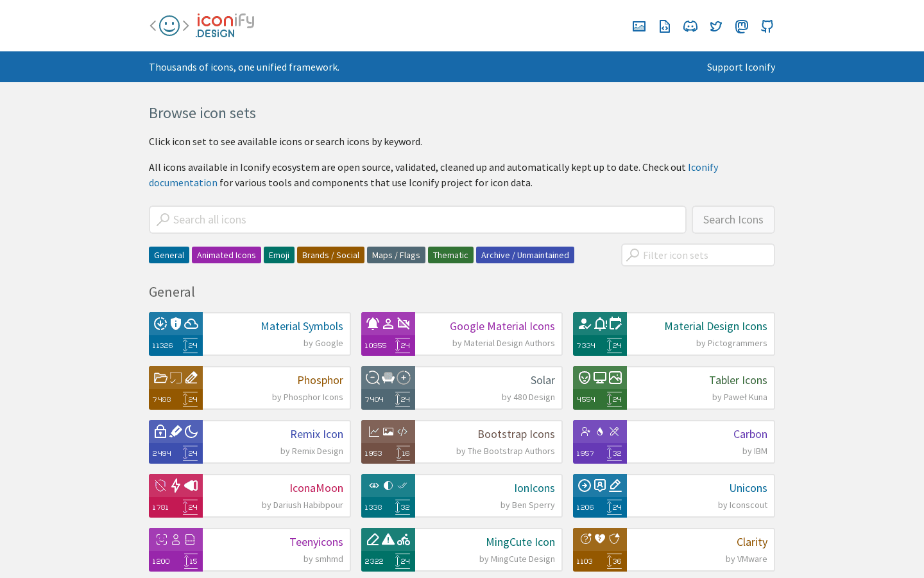Viewport: 924px width, 578px height.
Task: Click the Phosphor icon set thumbnail
Action: tap(176, 388)
